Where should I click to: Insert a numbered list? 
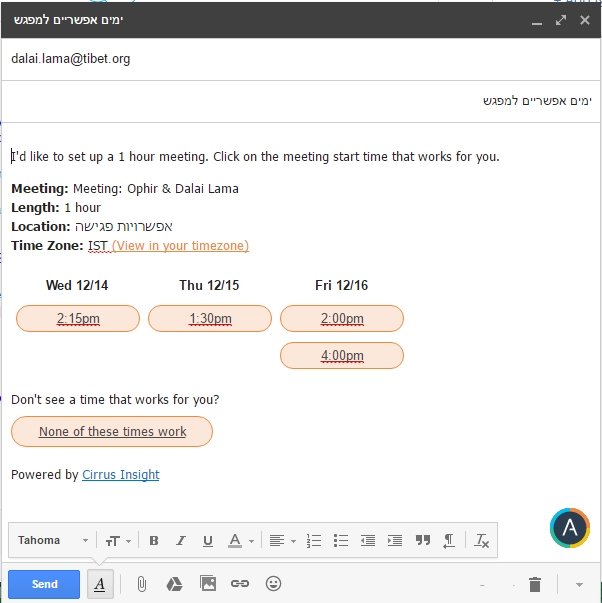[314, 541]
